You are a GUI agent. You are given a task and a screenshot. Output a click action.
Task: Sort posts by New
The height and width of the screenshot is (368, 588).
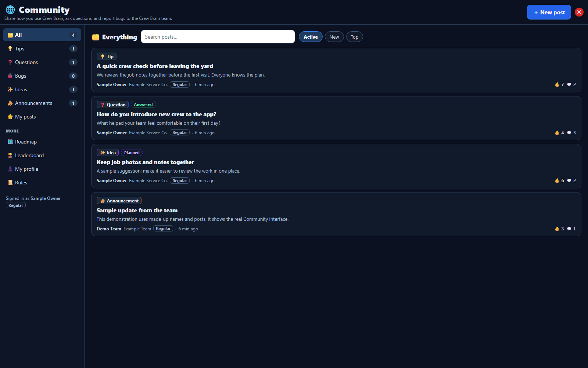334,37
